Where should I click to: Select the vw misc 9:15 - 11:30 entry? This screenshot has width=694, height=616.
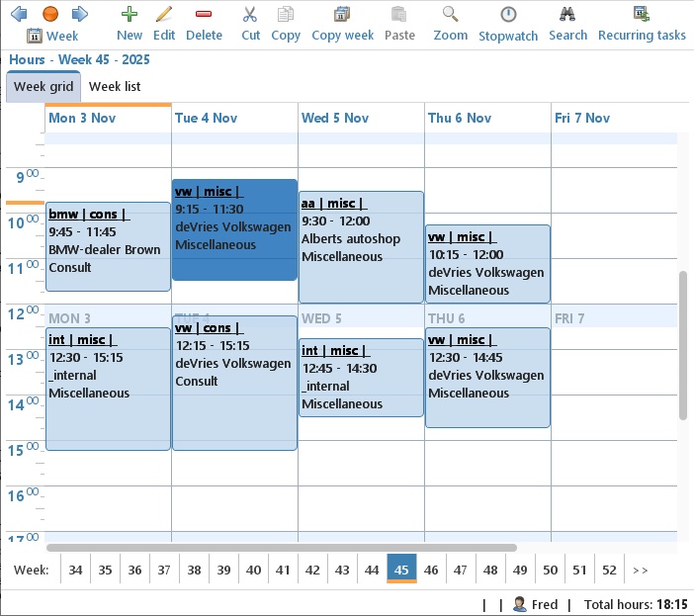tap(234, 229)
